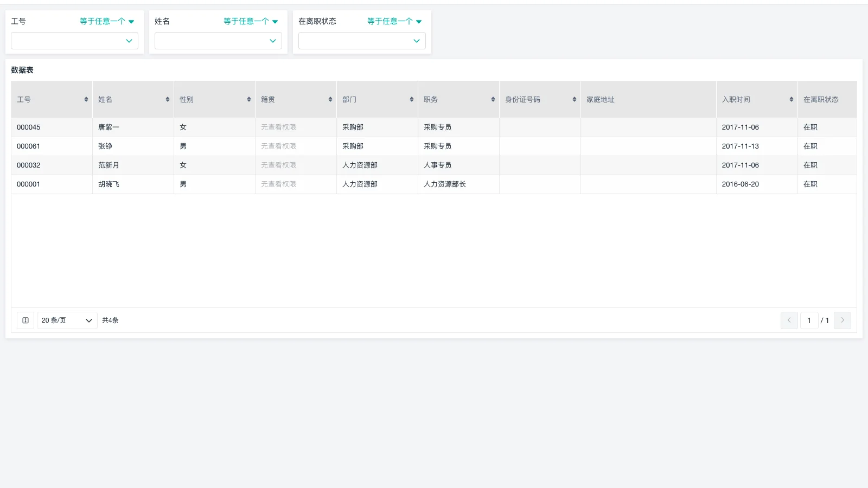Sort the 身份证号码 column using its sort icon
868x488 pixels.
[x=573, y=99]
